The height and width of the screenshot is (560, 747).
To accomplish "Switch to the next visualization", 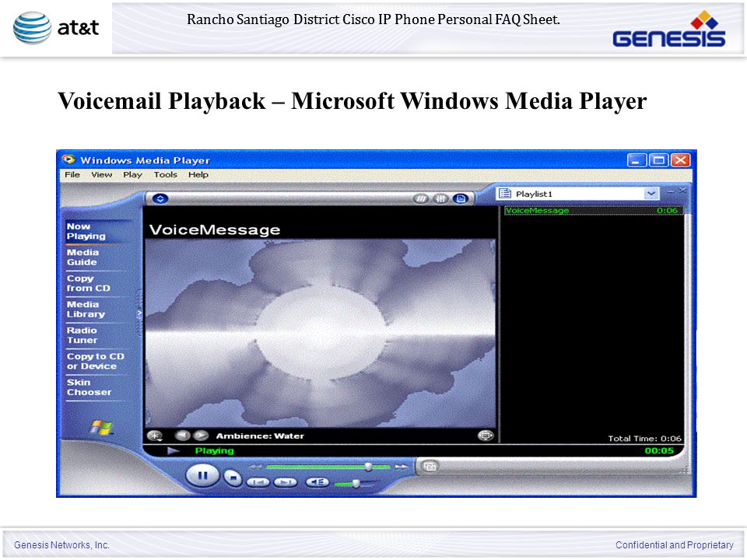I will (201, 436).
